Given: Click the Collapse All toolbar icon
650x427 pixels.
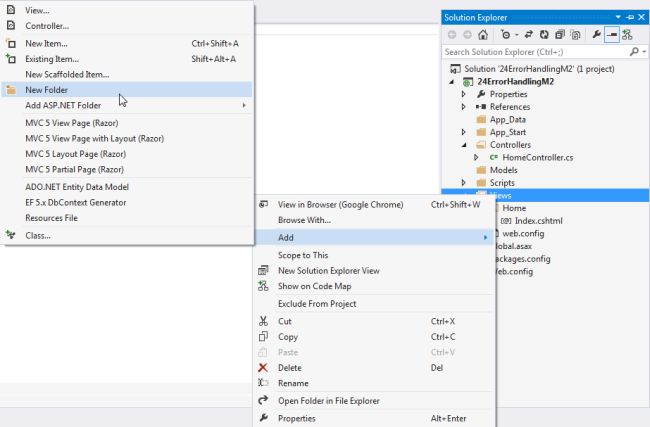Looking at the screenshot, I should [559, 34].
